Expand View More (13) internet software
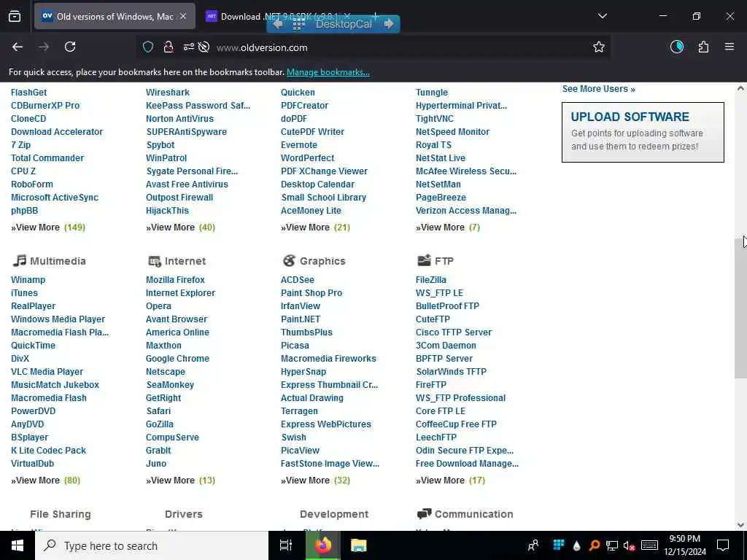Image resolution: width=747 pixels, height=560 pixels. pos(181,480)
